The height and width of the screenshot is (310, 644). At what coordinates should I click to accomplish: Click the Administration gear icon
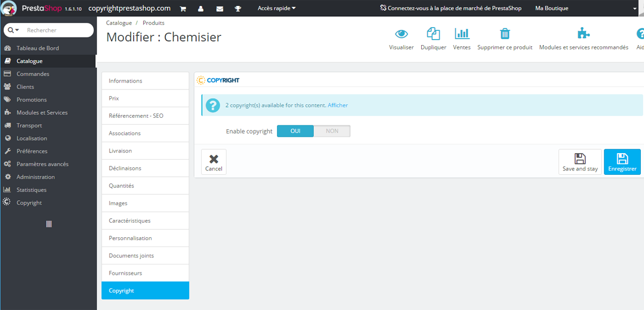tap(7, 177)
